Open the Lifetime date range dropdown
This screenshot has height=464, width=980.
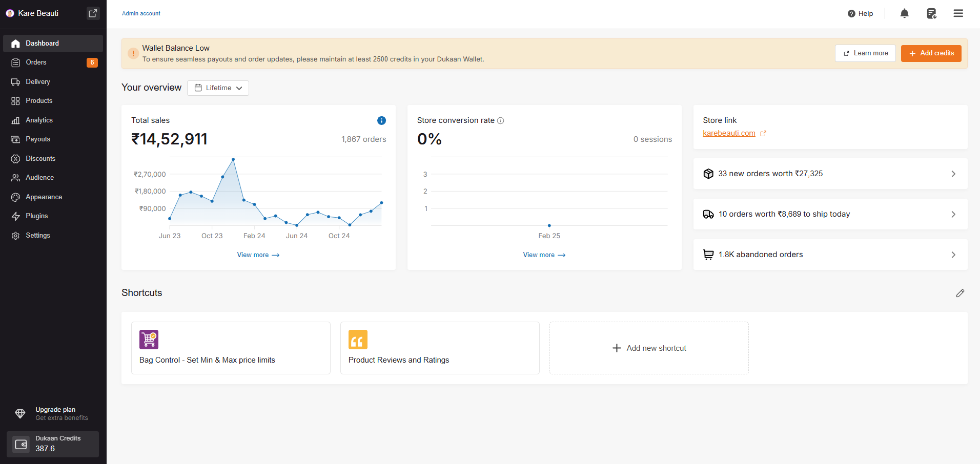(218, 88)
